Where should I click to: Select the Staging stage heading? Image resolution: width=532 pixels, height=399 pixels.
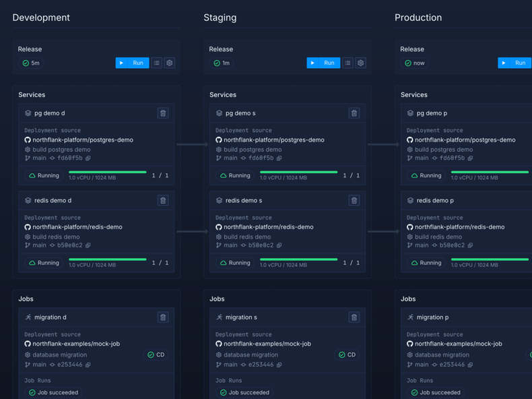click(220, 18)
